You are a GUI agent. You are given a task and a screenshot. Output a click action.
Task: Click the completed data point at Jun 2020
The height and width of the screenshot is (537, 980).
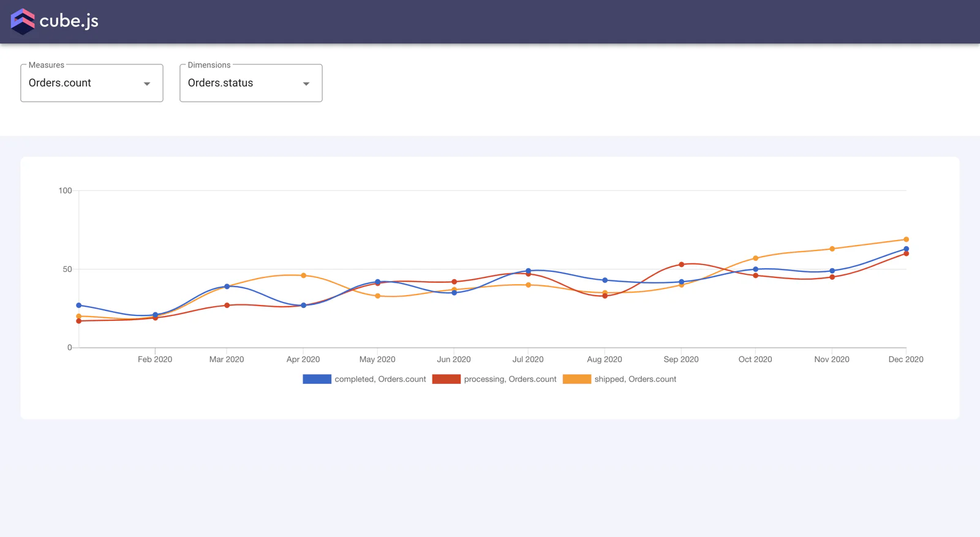pyautogui.click(x=454, y=293)
